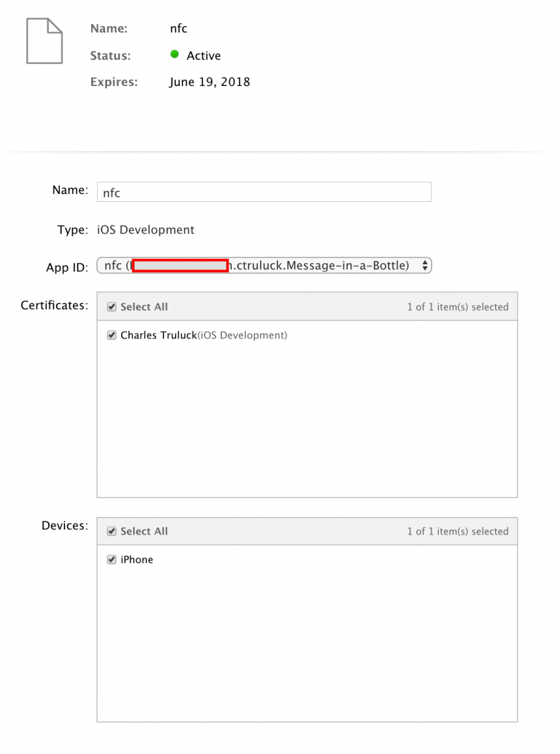The image size is (560, 754).
Task: Click the iOS Development type label
Action: pyautogui.click(x=145, y=229)
